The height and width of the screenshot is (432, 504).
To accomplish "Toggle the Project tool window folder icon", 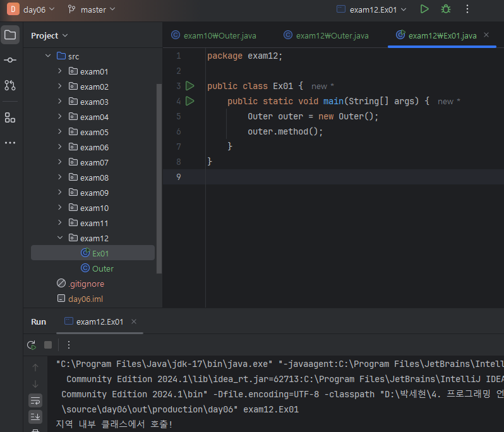I will pos(10,35).
